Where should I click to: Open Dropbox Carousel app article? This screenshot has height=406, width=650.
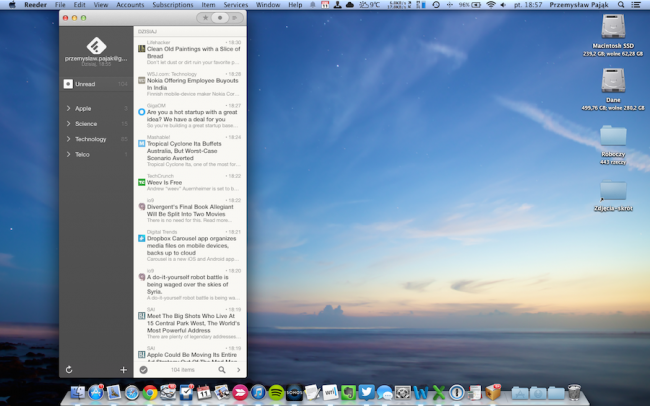[x=190, y=246]
